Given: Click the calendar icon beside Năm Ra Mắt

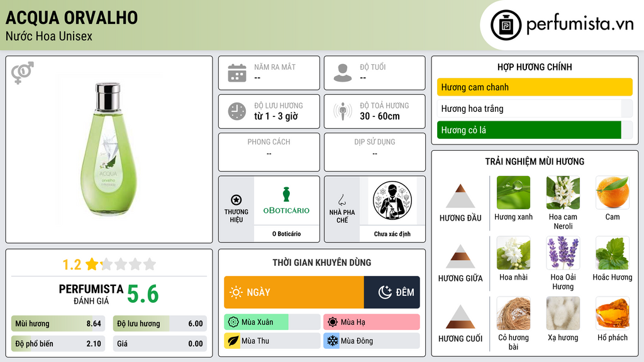Looking at the screenshot, I should [x=237, y=73].
